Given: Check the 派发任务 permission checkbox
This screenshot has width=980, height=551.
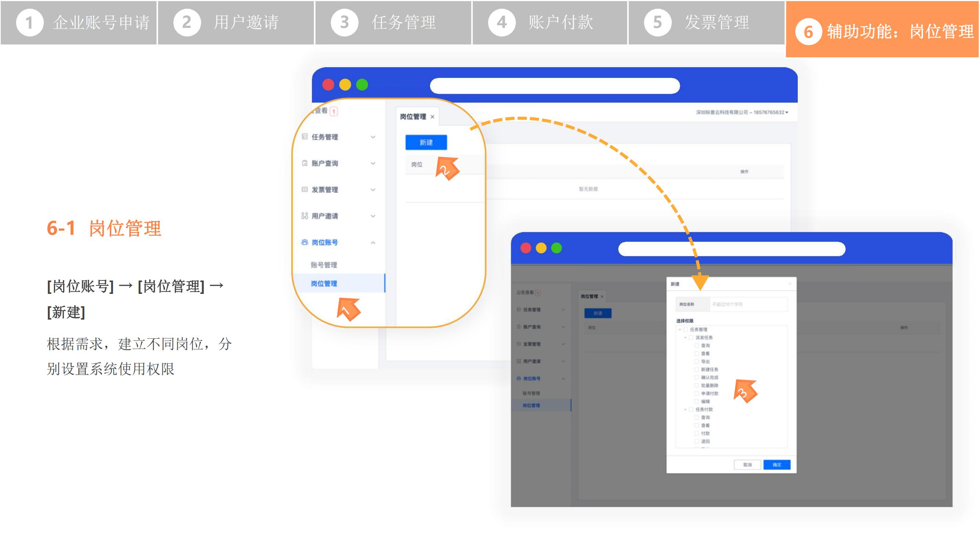Looking at the screenshot, I should click(691, 337).
